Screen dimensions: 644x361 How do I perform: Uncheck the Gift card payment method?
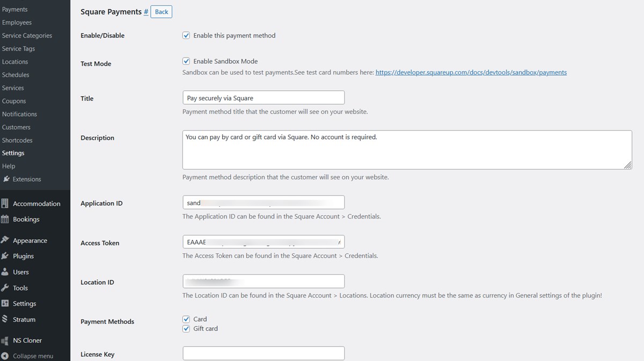coord(186,329)
